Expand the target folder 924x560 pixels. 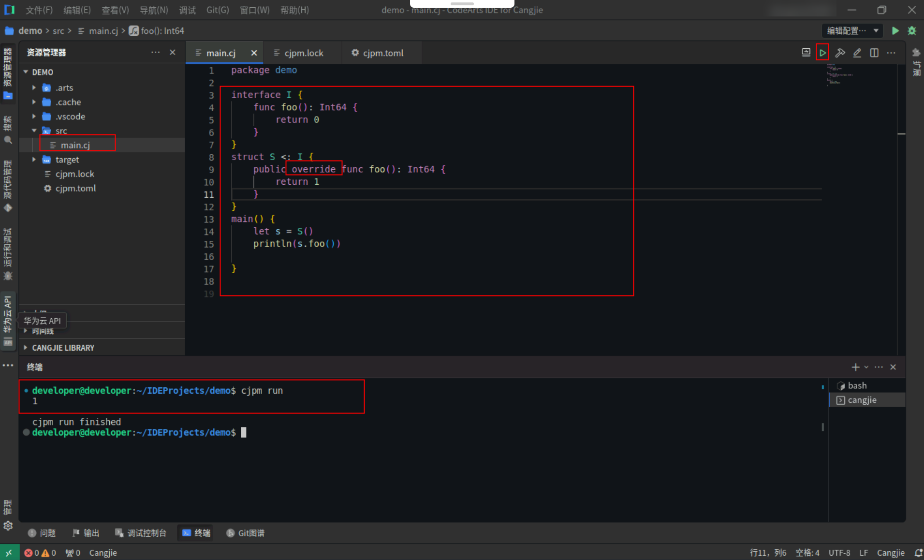(34, 160)
